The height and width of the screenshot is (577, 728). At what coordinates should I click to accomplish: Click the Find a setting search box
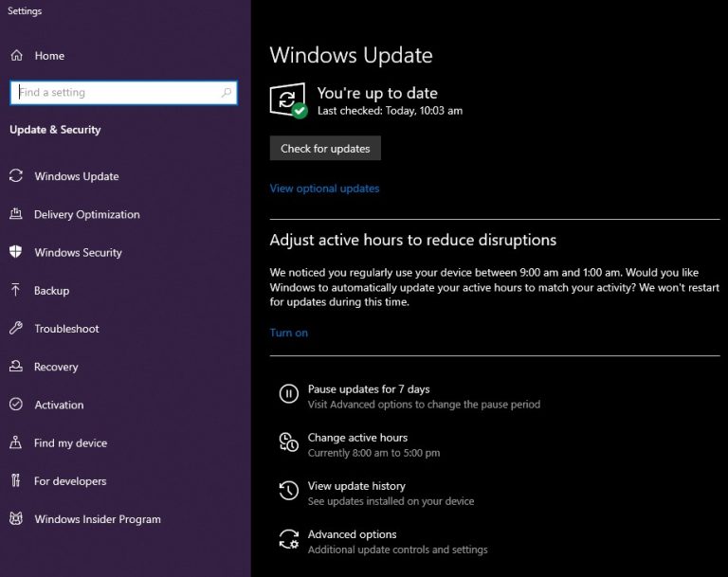pos(114,93)
